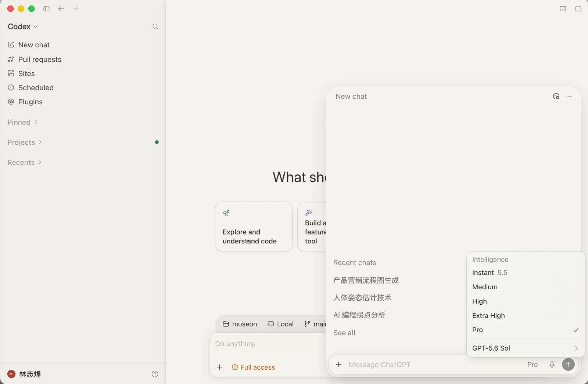This screenshot has width=588, height=384.
Task: Click the Do anything prompt field
Action: (268, 344)
